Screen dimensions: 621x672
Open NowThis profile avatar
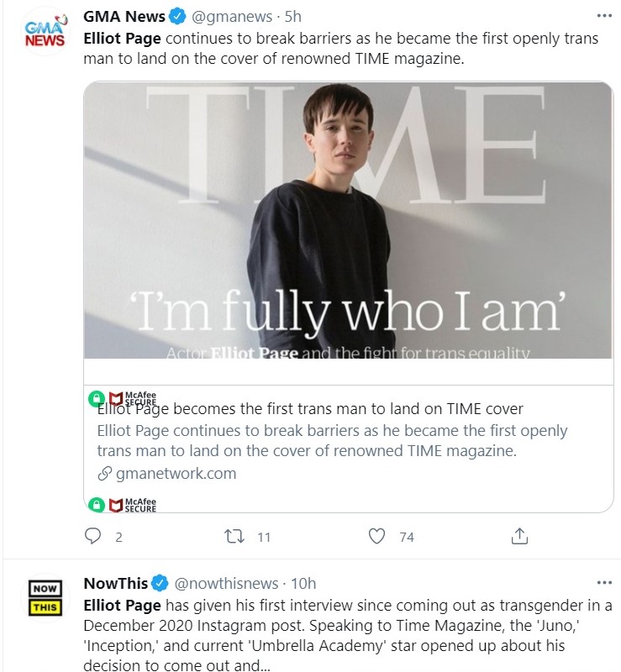[45, 598]
